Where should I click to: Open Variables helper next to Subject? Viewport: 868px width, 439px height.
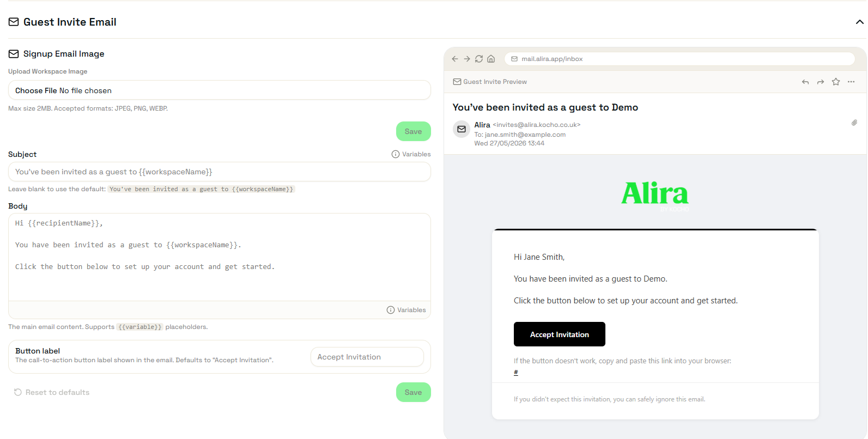[x=411, y=154]
